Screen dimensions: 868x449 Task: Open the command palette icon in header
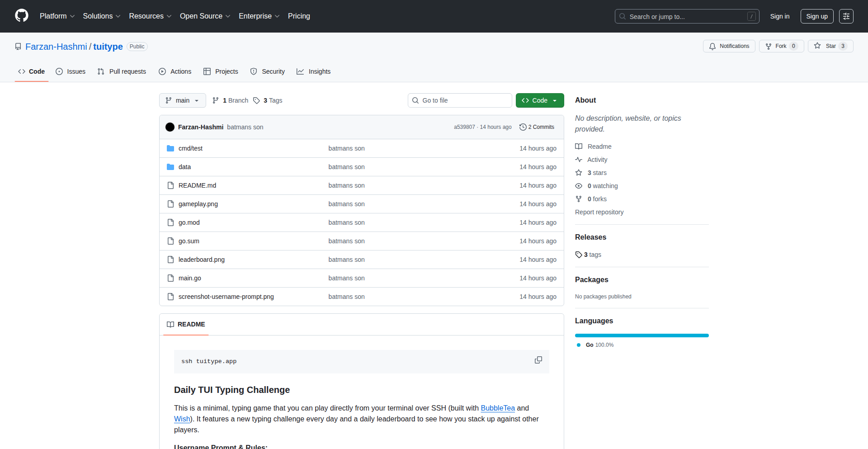coord(846,16)
